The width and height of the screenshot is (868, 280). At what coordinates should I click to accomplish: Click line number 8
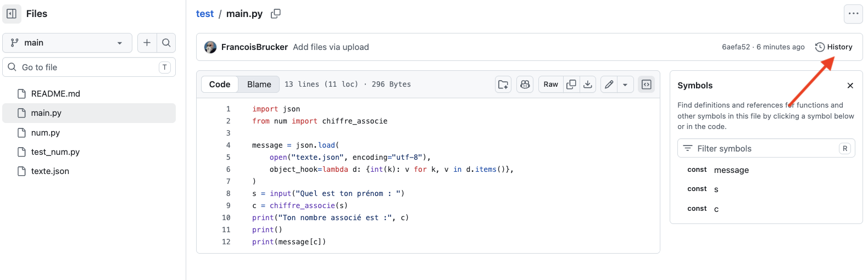228,194
